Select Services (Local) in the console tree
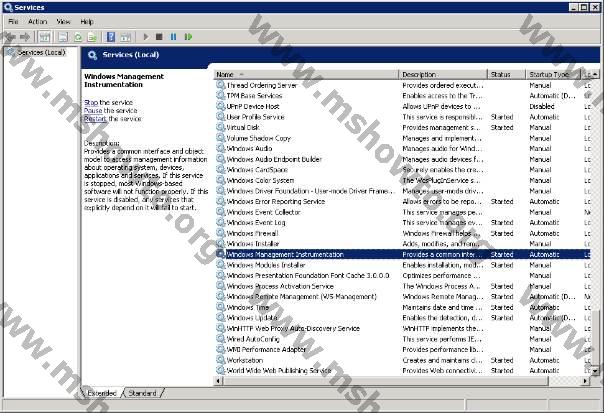 coord(42,52)
